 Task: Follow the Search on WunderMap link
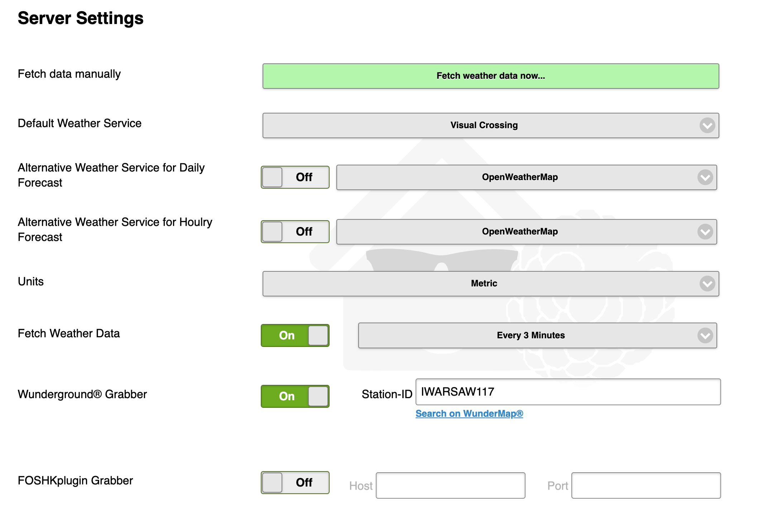[x=469, y=413]
